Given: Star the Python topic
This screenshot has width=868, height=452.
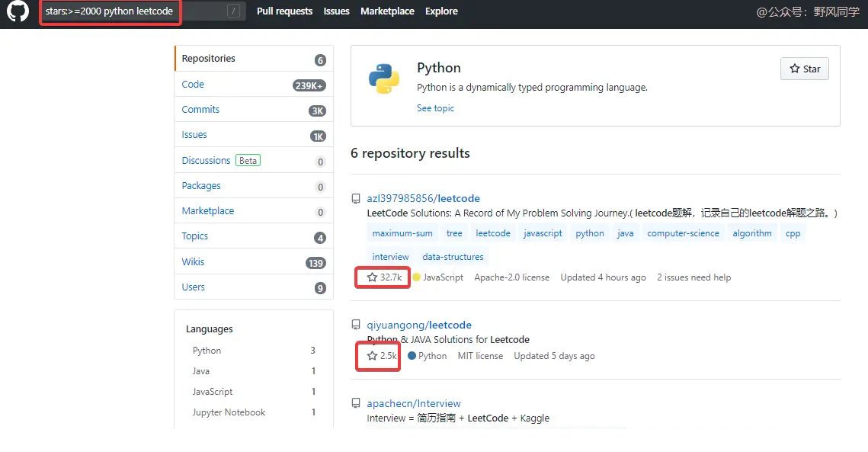Looking at the screenshot, I should 804,69.
